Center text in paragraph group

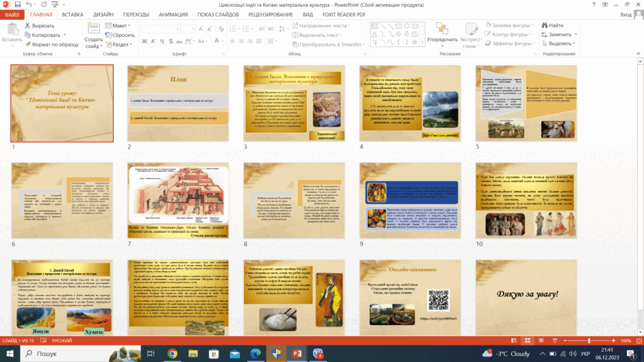coord(241,41)
